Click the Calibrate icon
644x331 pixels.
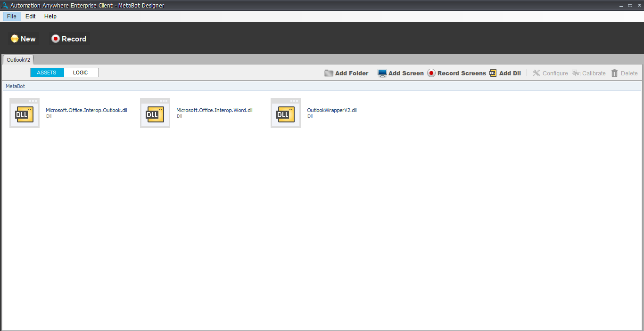[x=576, y=73]
